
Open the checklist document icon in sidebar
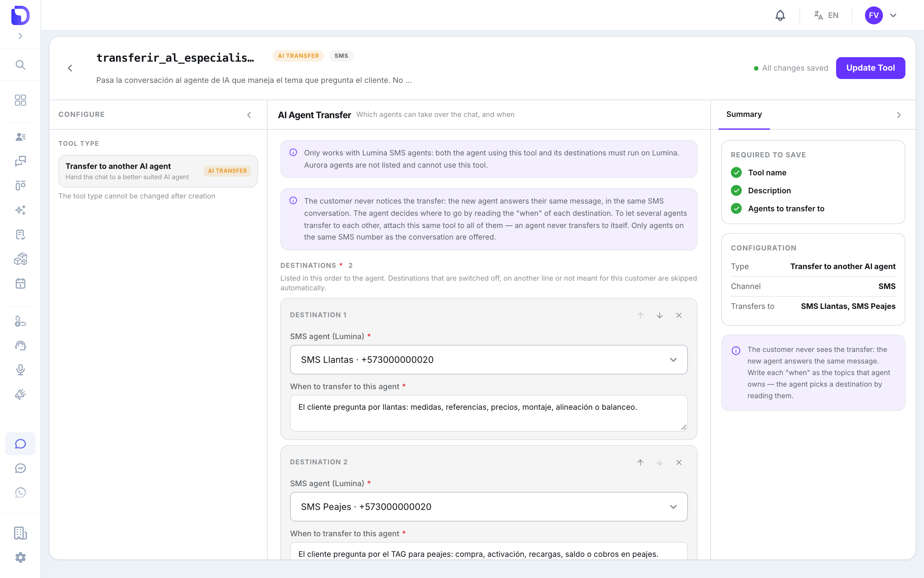tap(20, 234)
